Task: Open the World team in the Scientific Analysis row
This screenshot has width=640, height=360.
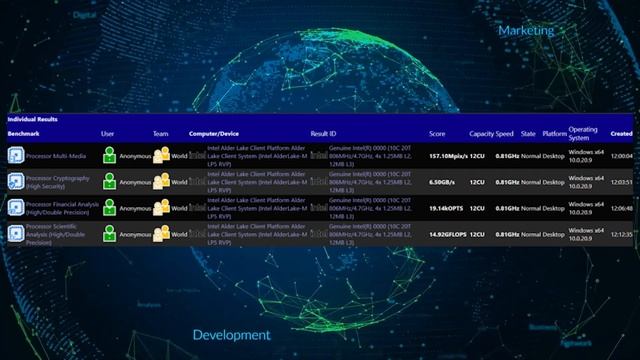Action: (x=179, y=234)
